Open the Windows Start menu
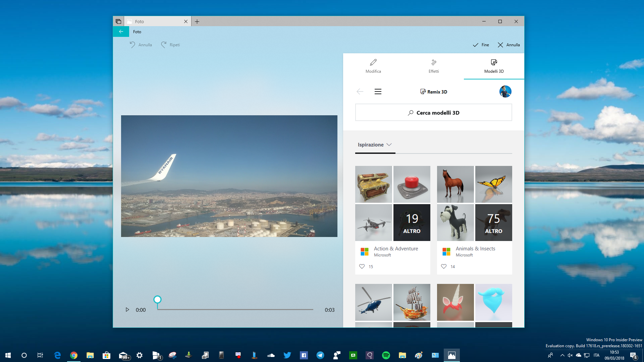 (x=8, y=355)
